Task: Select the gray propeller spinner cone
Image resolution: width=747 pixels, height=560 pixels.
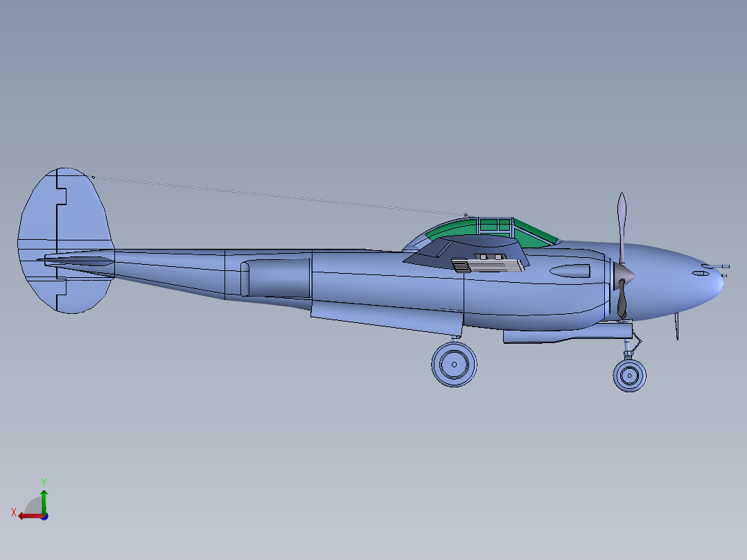Action: pos(624,276)
